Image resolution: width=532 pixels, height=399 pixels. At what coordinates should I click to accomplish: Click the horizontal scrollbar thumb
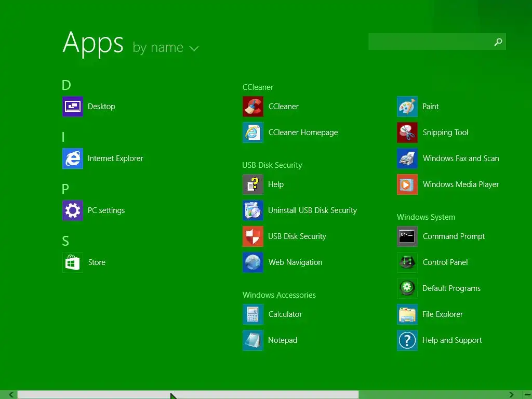[x=188, y=395]
